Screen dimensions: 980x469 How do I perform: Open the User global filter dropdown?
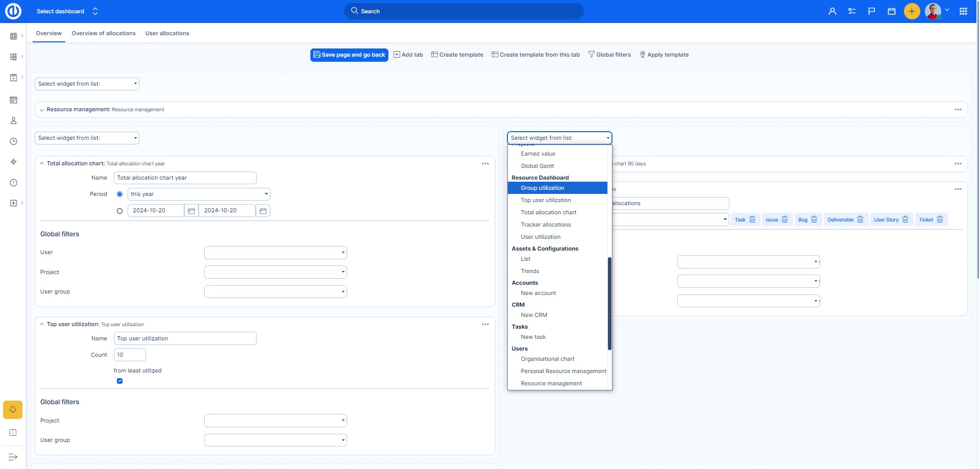click(x=275, y=253)
